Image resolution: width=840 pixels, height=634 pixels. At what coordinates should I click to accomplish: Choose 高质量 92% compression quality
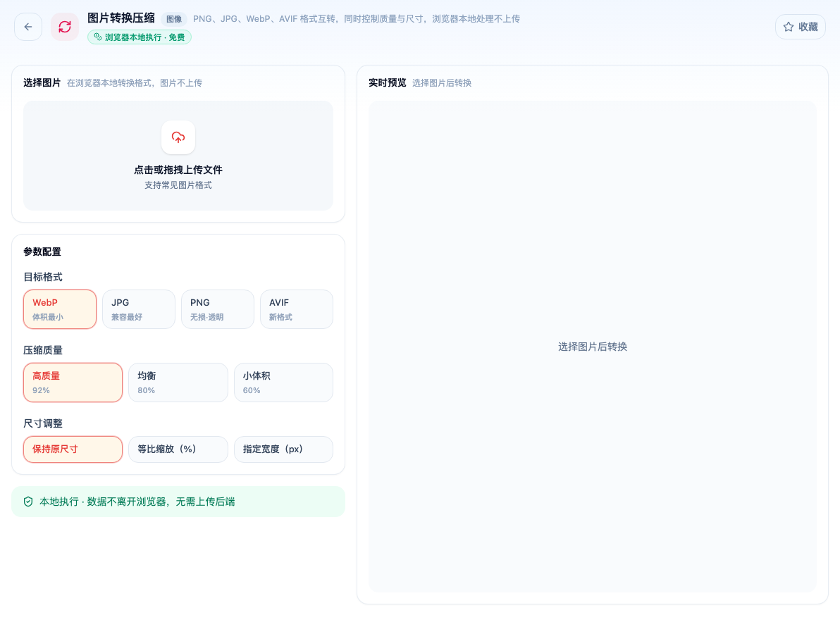pyautogui.click(x=73, y=383)
